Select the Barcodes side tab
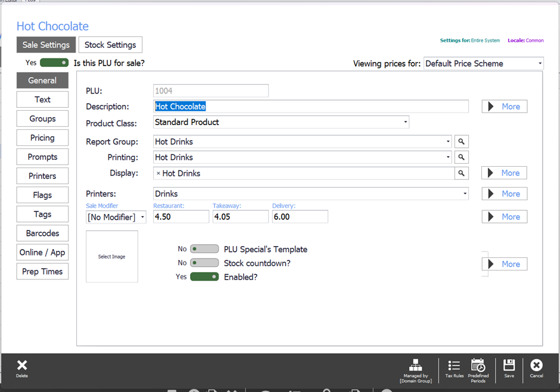This screenshot has width=560, height=392. pos(42,233)
